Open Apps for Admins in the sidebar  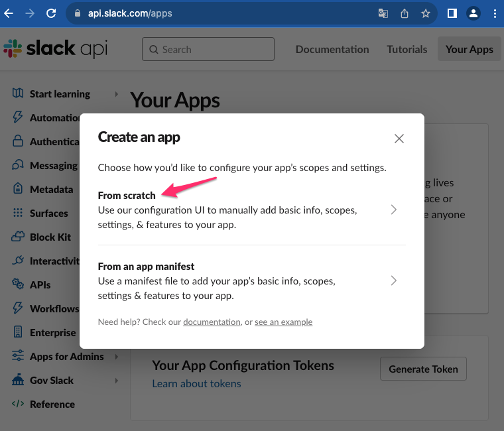click(x=66, y=357)
